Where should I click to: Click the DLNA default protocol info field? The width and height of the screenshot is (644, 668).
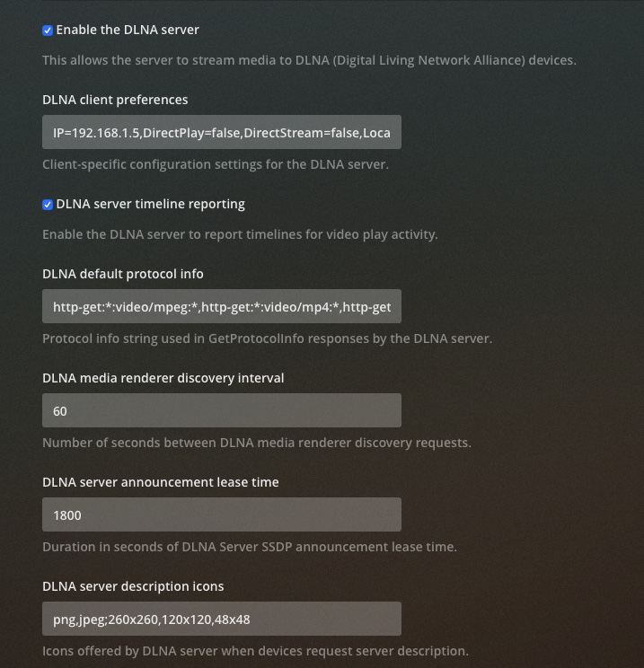coord(221,307)
